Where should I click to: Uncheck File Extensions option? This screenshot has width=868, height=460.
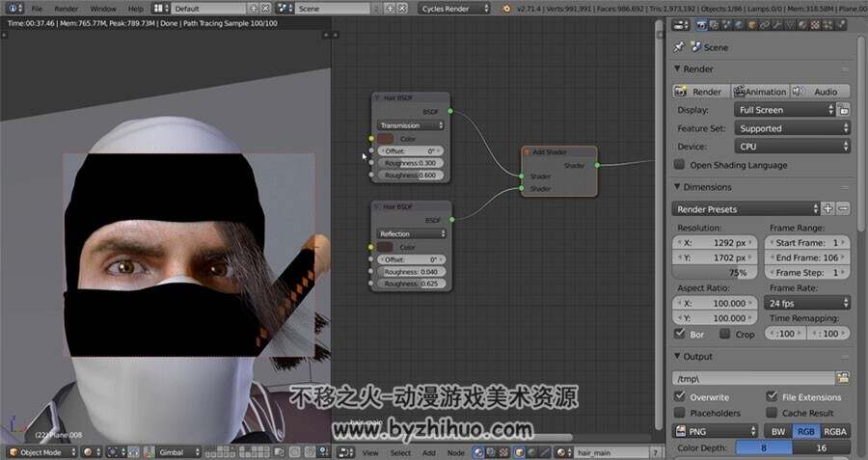click(x=772, y=396)
